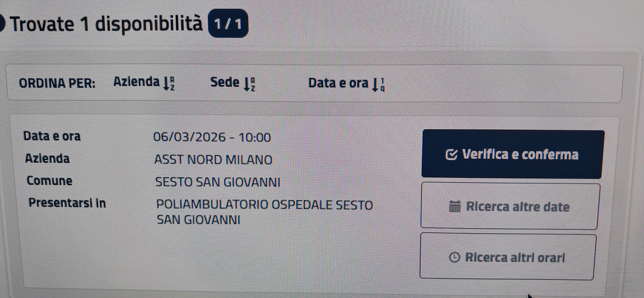Click the checkmark icon in Verifica e conferma
The height and width of the screenshot is (298, 644).
click(451, 155)
